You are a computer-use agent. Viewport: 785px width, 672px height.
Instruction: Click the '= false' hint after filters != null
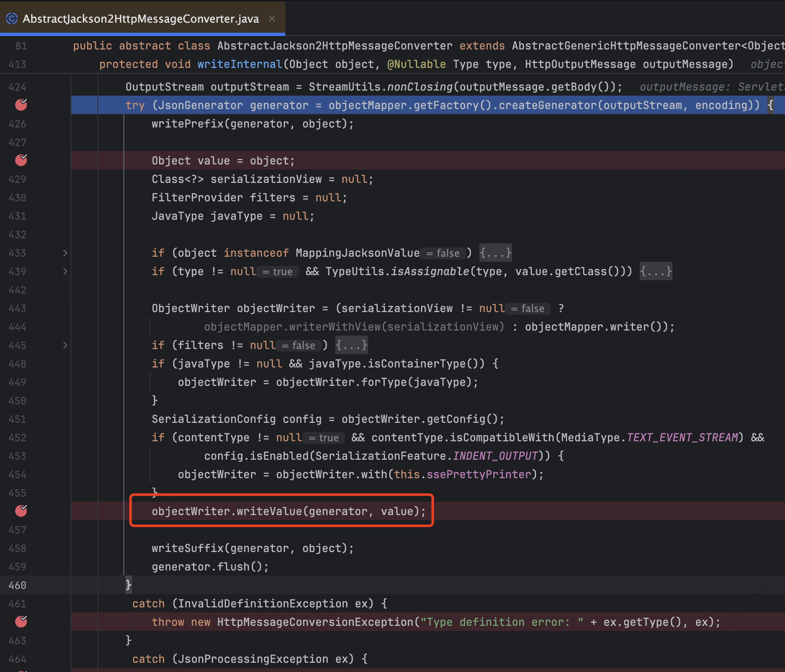(299, 345)
